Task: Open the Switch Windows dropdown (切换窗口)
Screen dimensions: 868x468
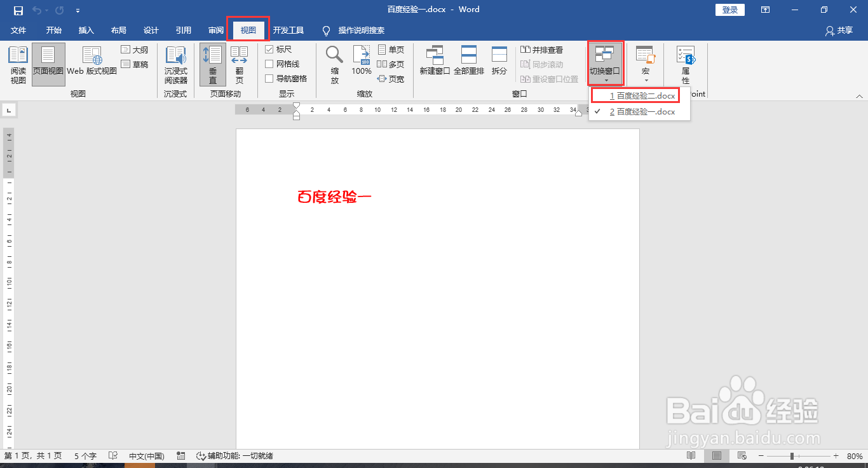Action: pyautogui.click(x=605, y=62)
